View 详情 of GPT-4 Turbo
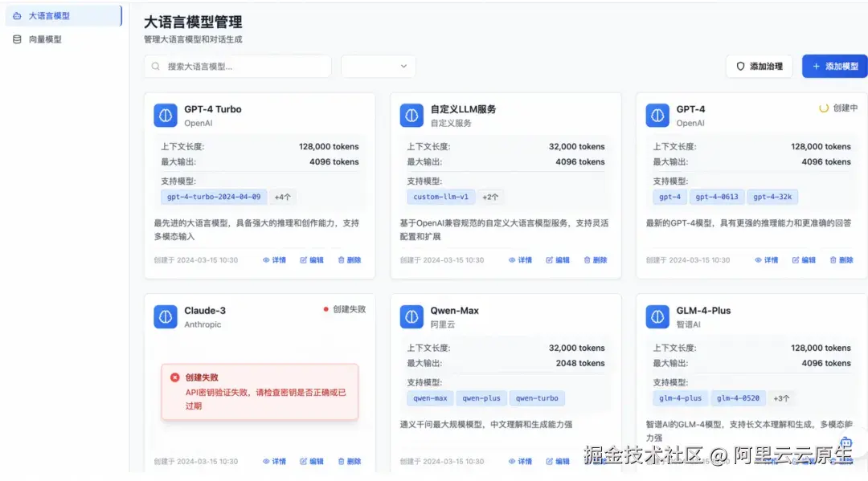The image size is (868, 481). (275, 260)
